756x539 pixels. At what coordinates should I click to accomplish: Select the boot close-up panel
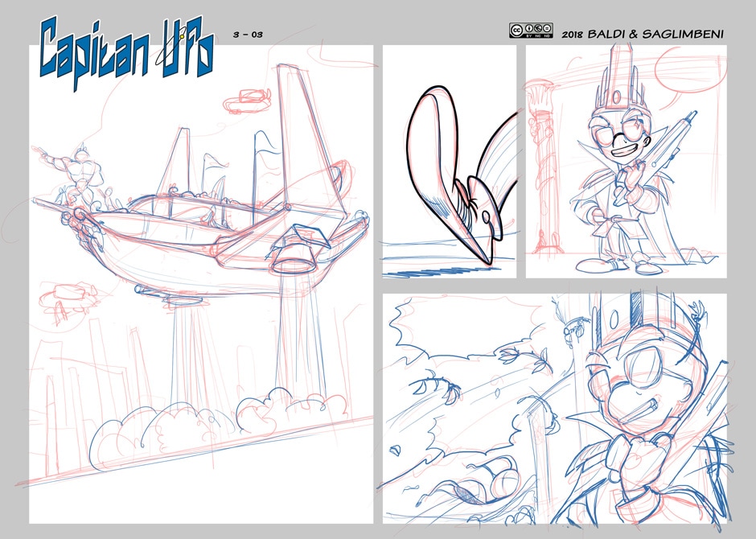click(x=449, y=161)
